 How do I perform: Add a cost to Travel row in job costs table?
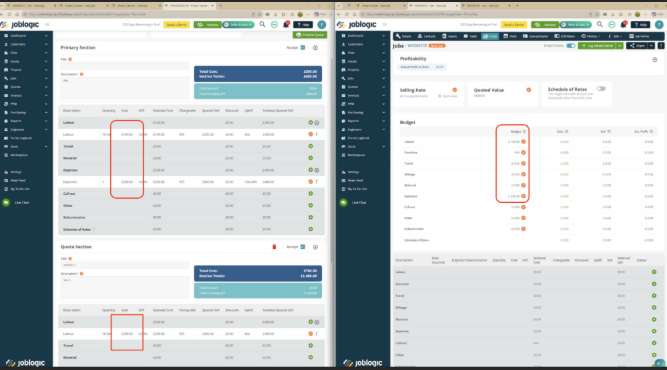click(654, 296)
